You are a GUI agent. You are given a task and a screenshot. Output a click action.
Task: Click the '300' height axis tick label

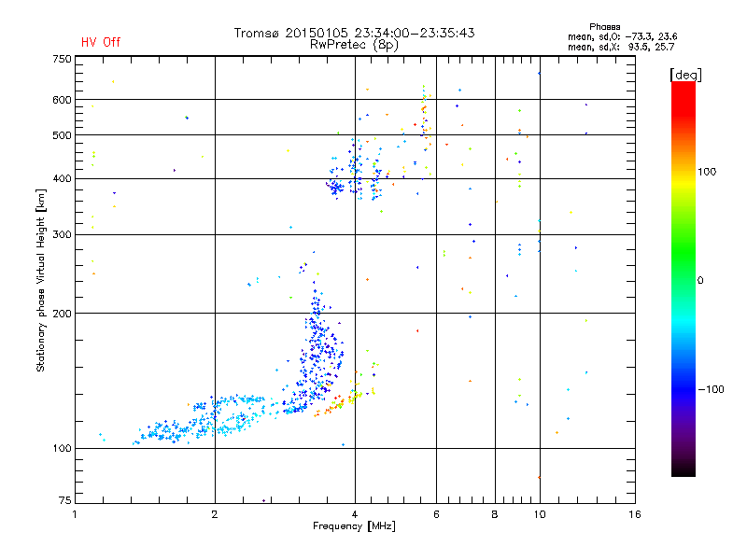click(62, 235)
